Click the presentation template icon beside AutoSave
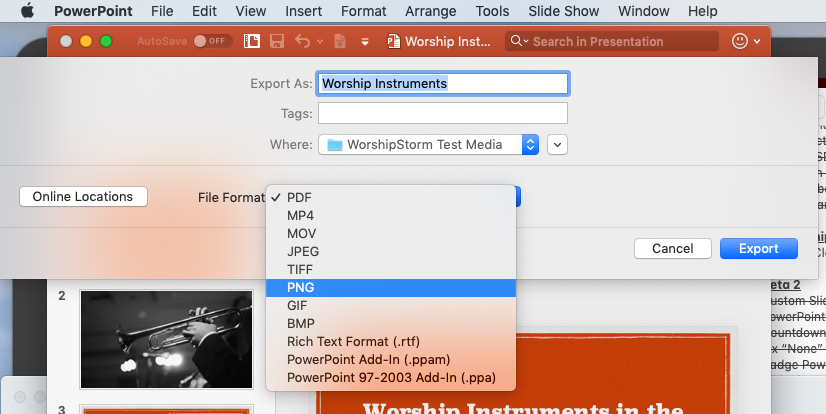The height and width of the screenshot is (414, 826). tap(252, 42)
